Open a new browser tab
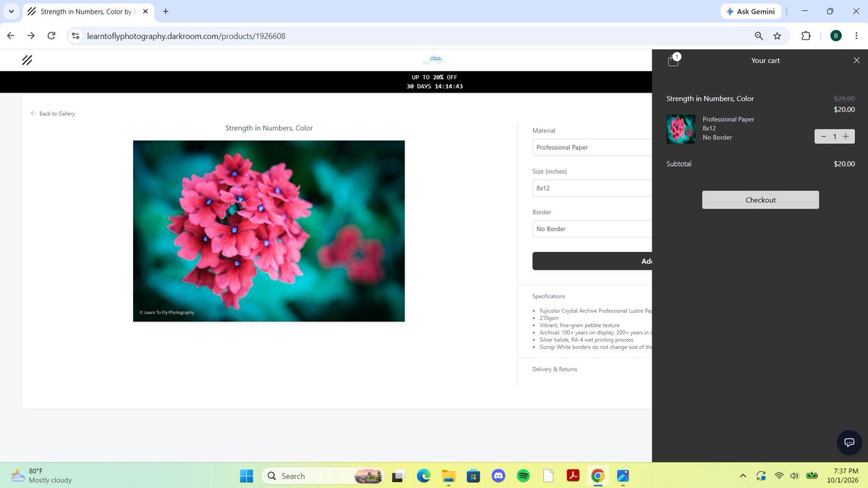This screenshot has width=868, height=488. tap(166, 12)
